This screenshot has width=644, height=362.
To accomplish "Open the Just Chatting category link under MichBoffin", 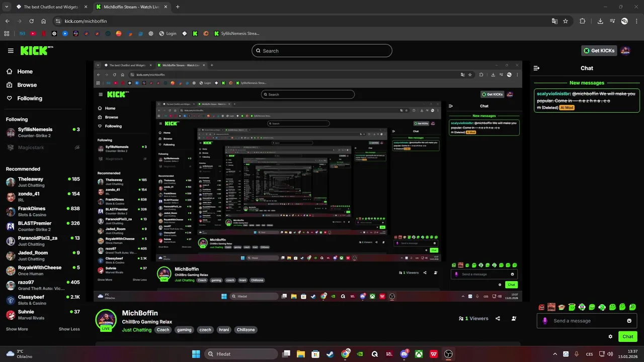I will pos(137,330).
